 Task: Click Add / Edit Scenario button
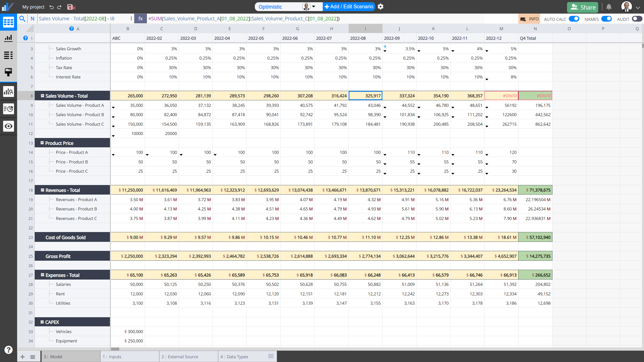[349, 7]
